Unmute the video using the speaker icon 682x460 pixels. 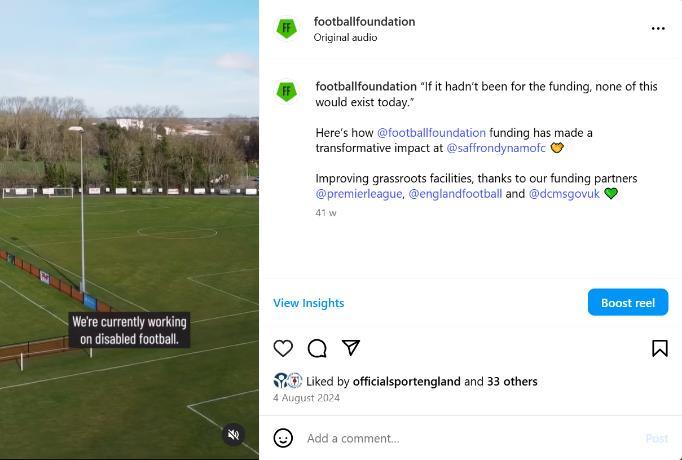(234, 434)
